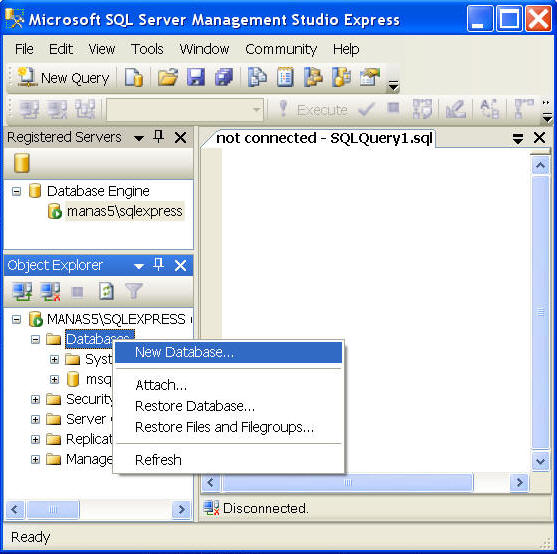Open the Community menu

281,49
